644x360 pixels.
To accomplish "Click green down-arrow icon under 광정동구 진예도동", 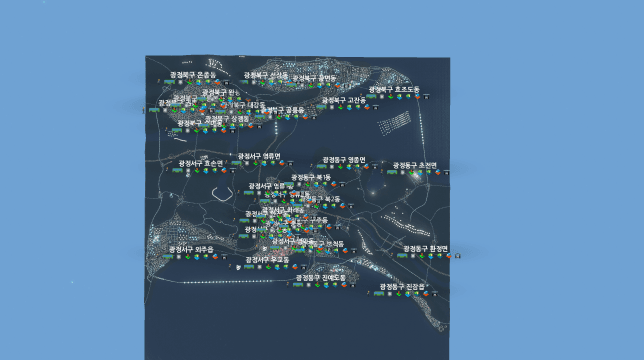I will click(x=317, y=285).
